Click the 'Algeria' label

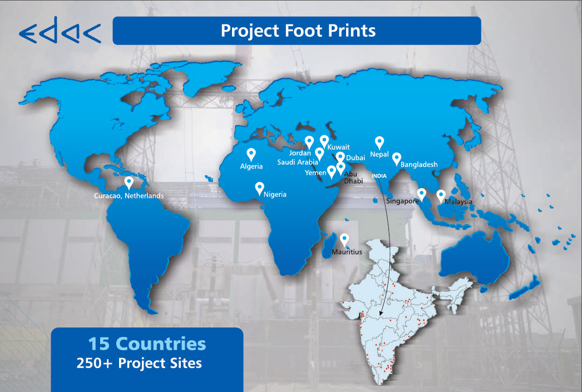tap(251, 166)
